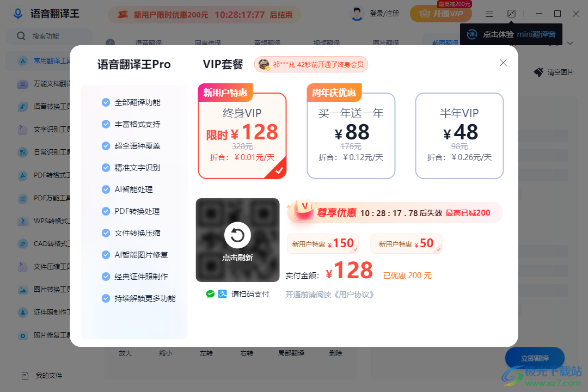Screen dimensions: 588x392
Task: Click the CAD转格式 sidebar icon
Action: [23, 244]
